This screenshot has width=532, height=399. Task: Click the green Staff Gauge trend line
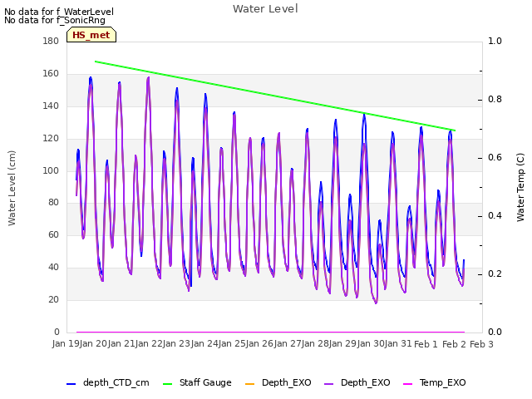pos(275,96)
